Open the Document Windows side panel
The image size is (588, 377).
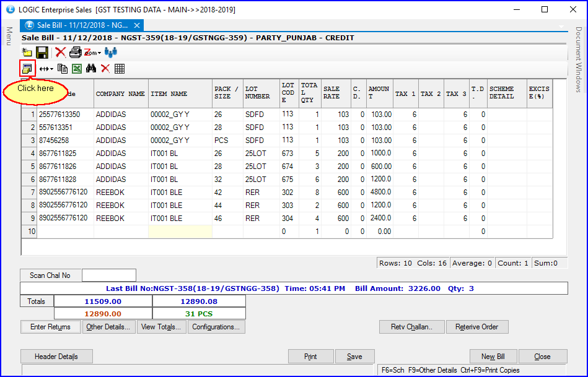click(579, 59)
